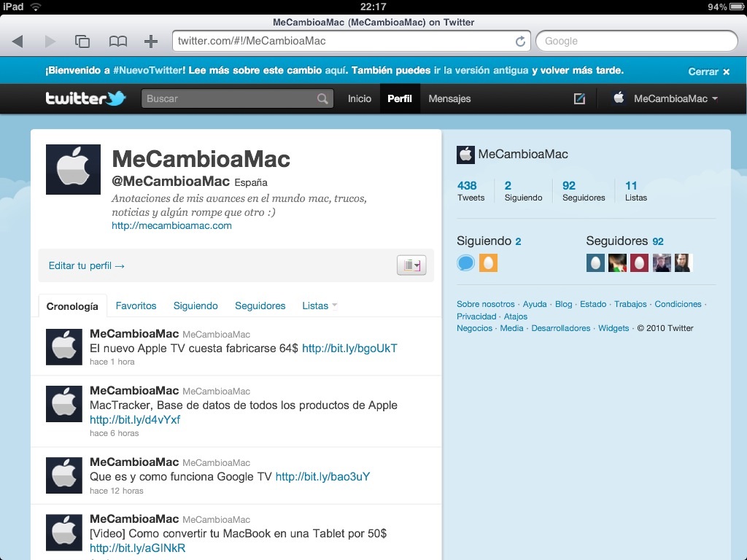
Task: Click the magnifier icon in Buscar box
Action: pos(322,98)
